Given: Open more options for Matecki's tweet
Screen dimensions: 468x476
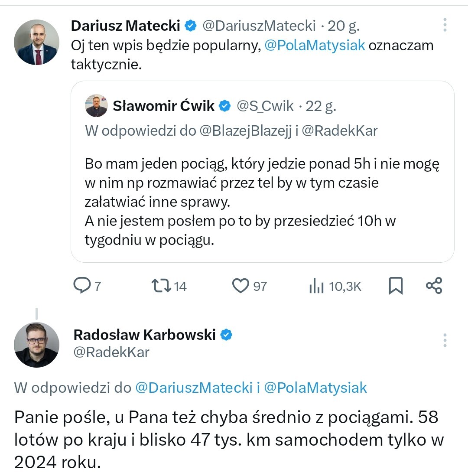Looking at the screenshot, I should [x=445, y=25].
